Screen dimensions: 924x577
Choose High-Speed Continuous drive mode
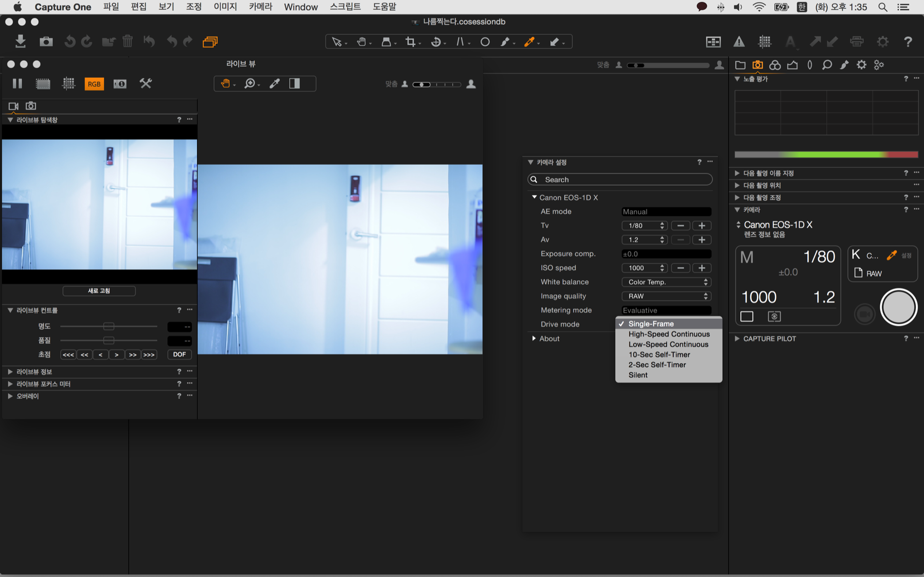coord(669,334)
